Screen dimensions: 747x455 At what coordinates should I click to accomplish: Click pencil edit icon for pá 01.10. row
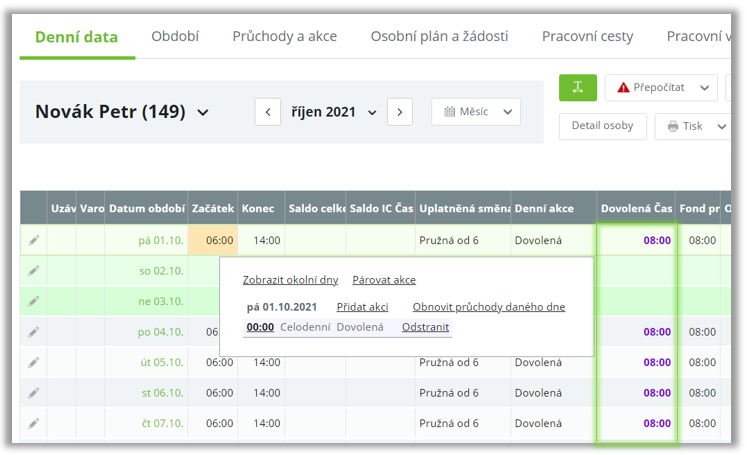click(x=34, y=240)
